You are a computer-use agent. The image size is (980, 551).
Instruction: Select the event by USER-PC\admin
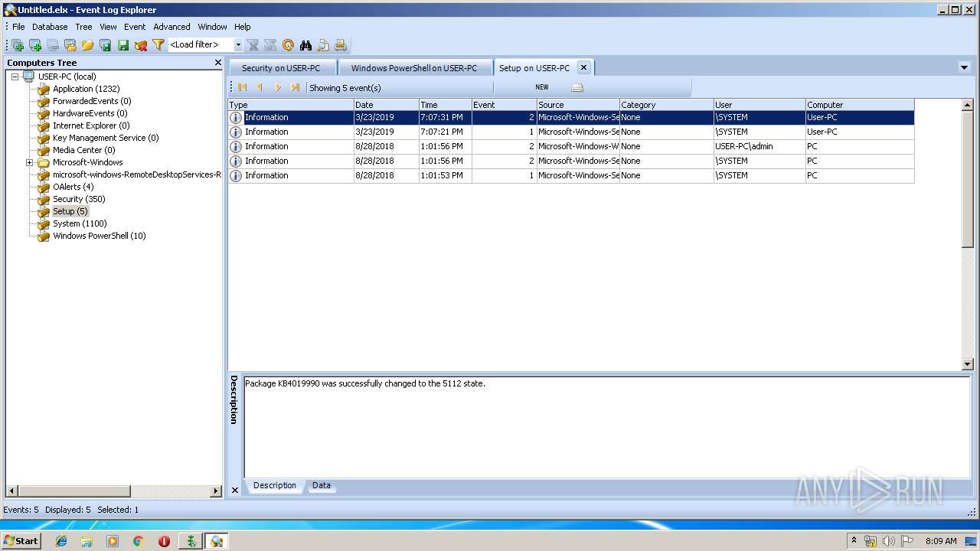tap(571, 146)
